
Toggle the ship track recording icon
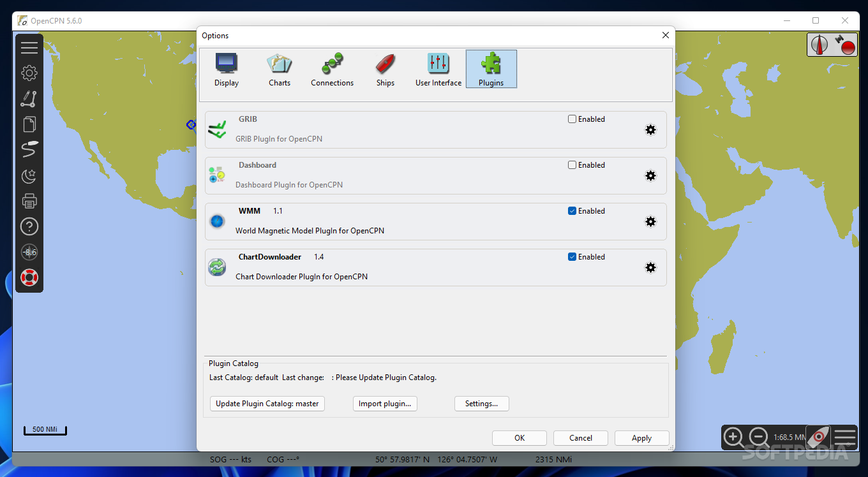29,150
